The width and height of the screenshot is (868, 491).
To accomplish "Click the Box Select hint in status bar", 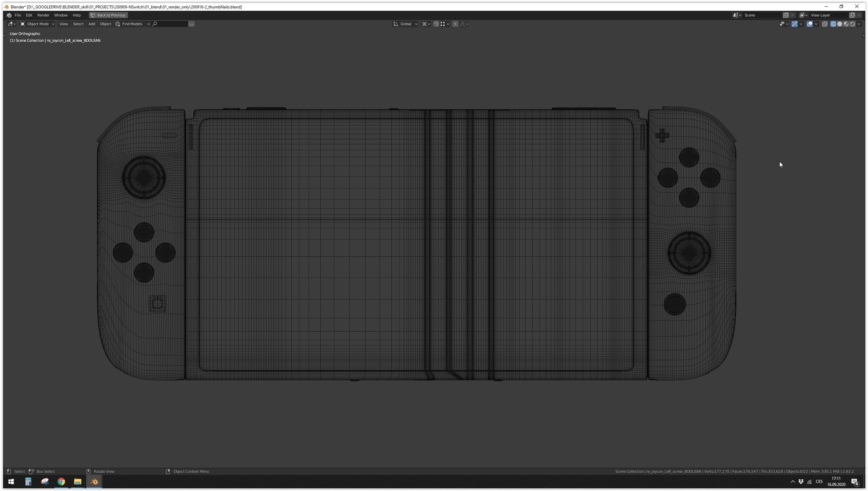I will click(45, 471).
